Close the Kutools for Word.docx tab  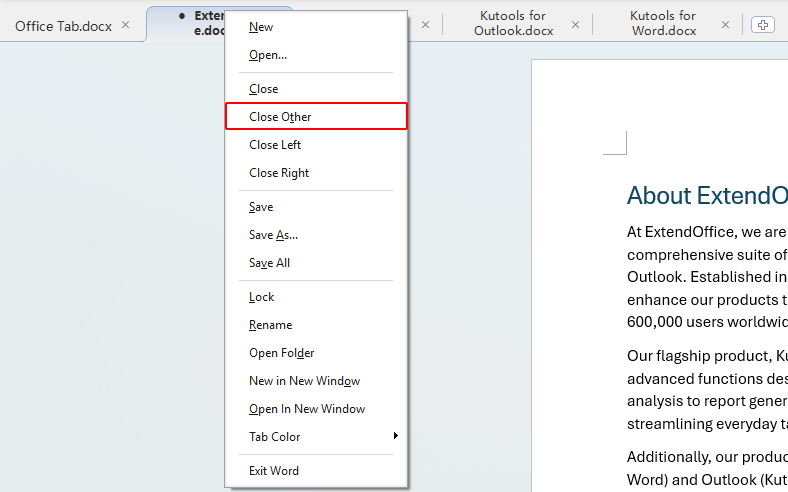725,25
